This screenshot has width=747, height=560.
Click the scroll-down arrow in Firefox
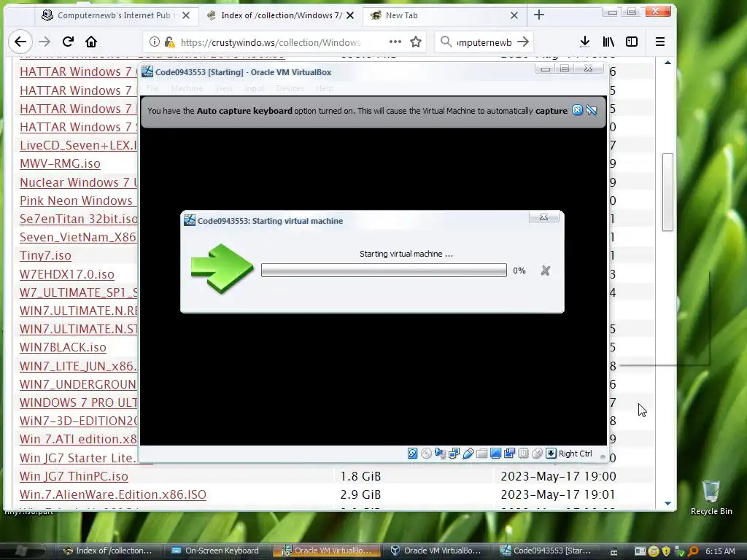coord(667,503)
